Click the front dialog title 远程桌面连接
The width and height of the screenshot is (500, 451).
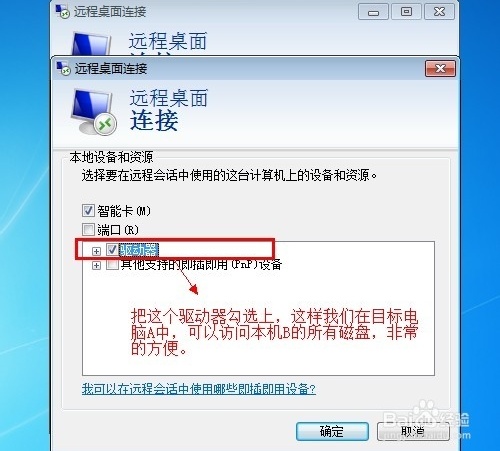[x=111, y=69]
